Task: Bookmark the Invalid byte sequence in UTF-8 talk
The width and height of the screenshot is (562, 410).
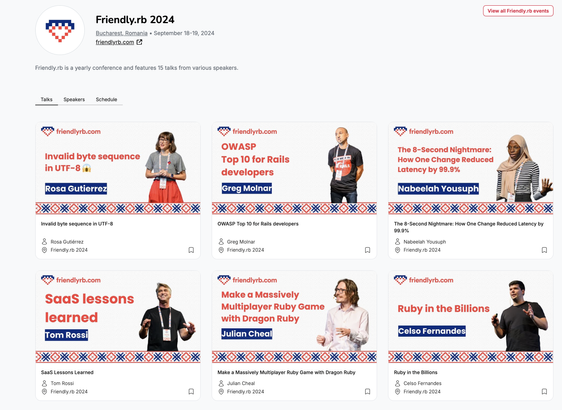Action: [191, 250]
